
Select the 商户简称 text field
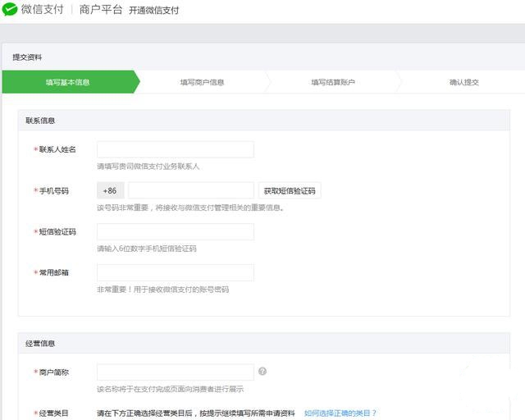point(175,372)
